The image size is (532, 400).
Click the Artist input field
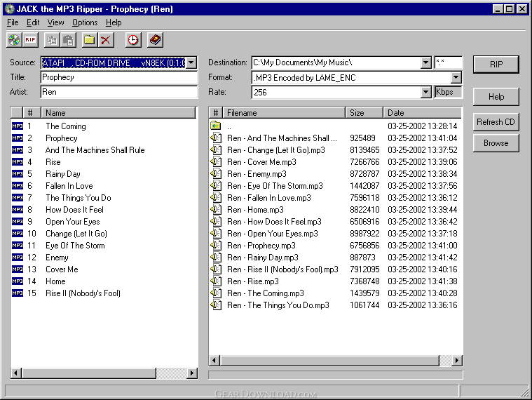click(118, 92)
